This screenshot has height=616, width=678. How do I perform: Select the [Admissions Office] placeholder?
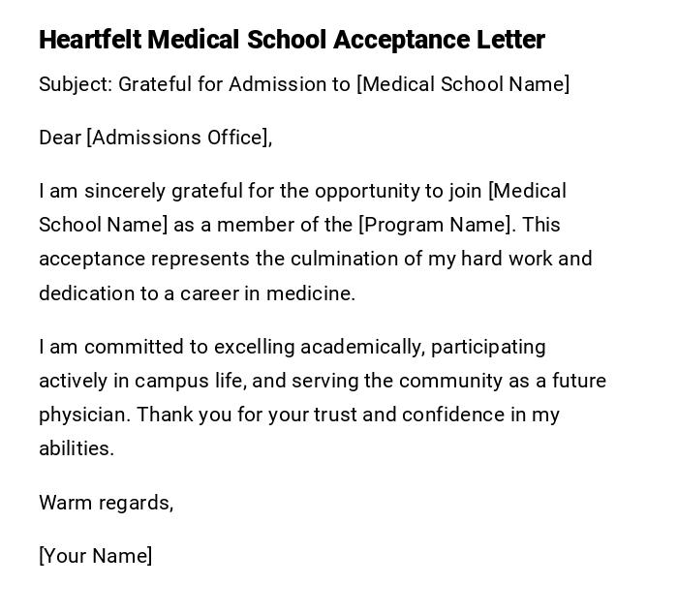[179, 138]
